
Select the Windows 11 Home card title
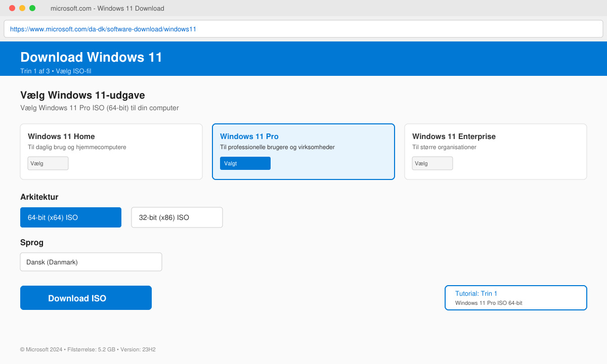pos(61,136)
